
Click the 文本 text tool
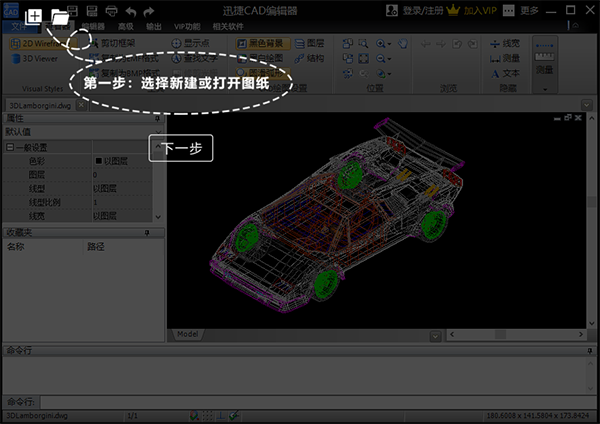click(505, 73)
